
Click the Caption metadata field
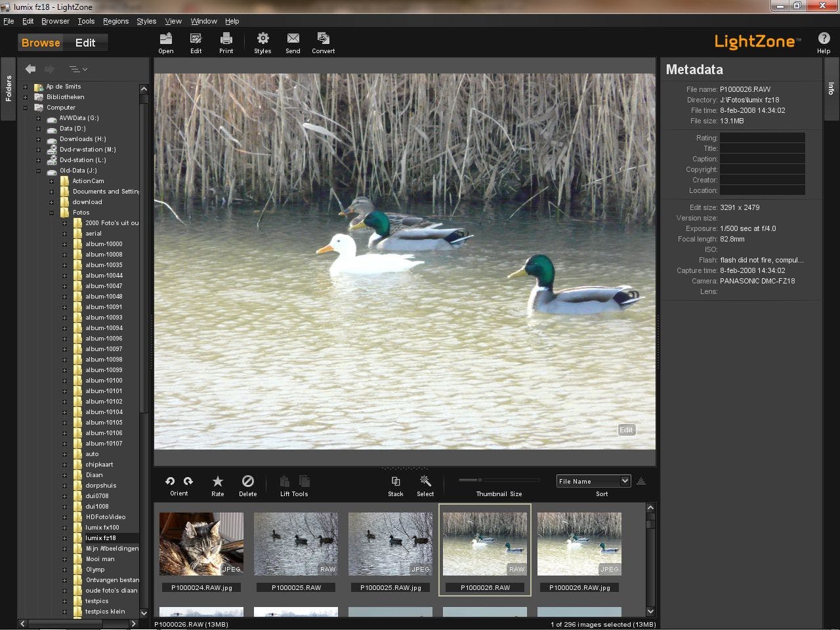[x=763, y=159]
